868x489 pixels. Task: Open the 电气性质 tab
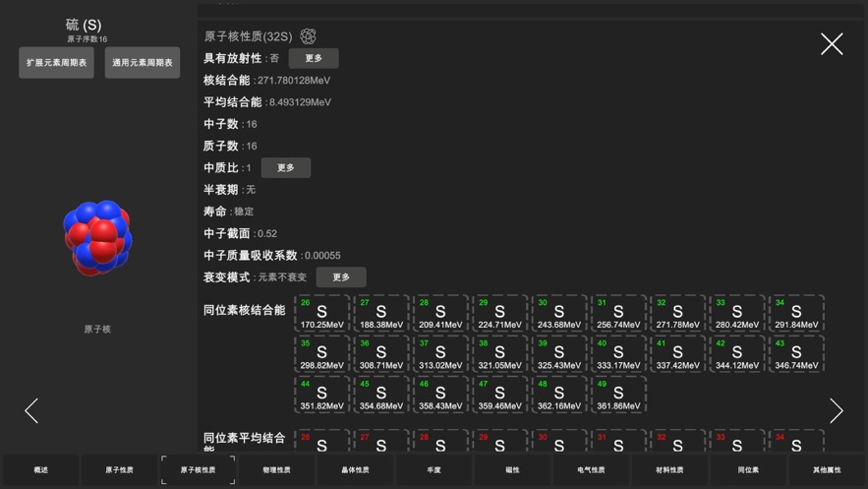(591, 470)
